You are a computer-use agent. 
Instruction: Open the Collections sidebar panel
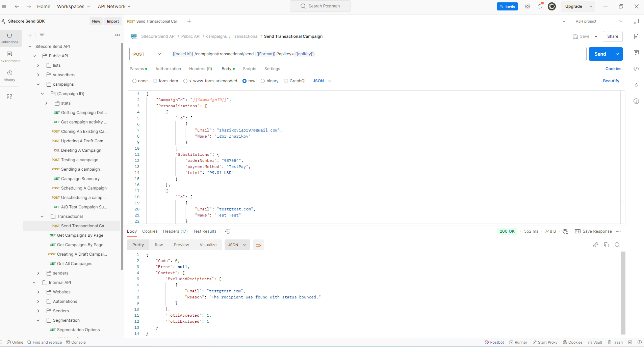tap(9, 38)
